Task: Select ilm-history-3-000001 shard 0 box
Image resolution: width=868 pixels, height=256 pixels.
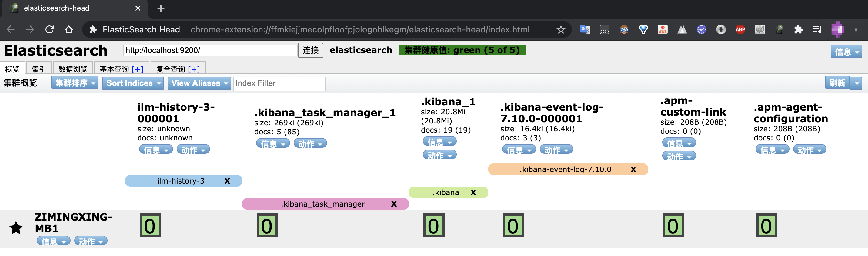Action: pyautogui.click(x=150, y=225)
